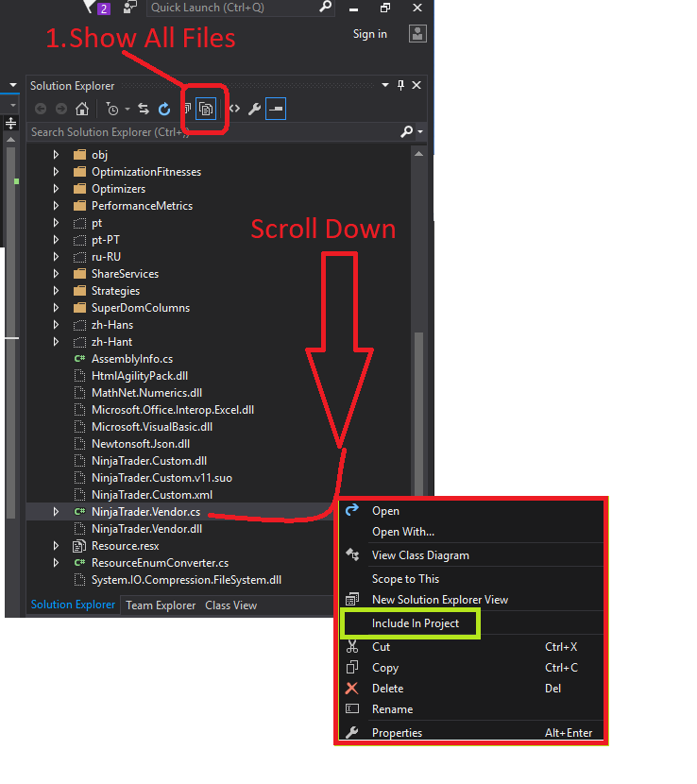The height and width of the screenshot is (784, 697).
Task: Switch to Class View tab
Action: pyautogui.click(x=231, y=605)
